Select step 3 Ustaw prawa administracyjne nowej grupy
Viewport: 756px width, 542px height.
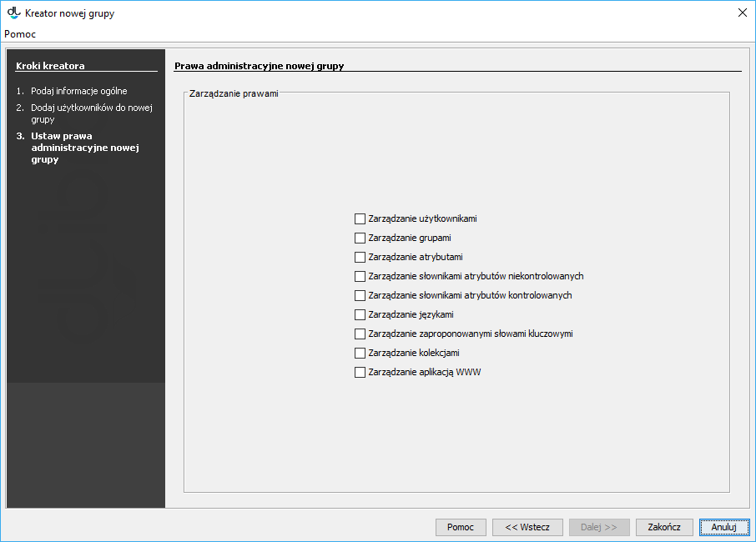click(x=85, y=148)
